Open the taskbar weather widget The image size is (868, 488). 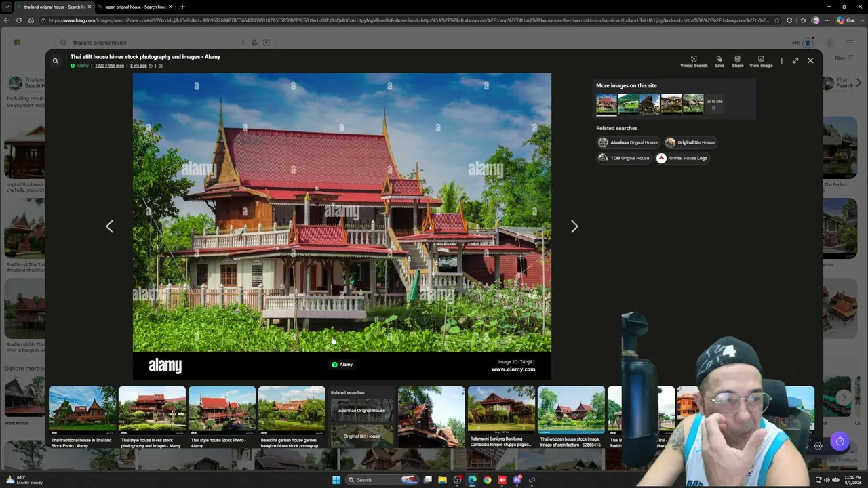[24, 480]
